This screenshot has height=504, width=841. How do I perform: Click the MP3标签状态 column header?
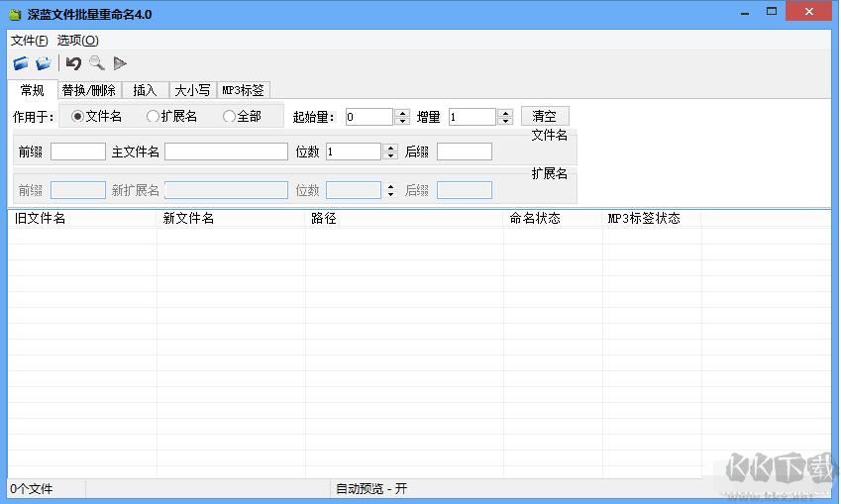pos(652,218)
